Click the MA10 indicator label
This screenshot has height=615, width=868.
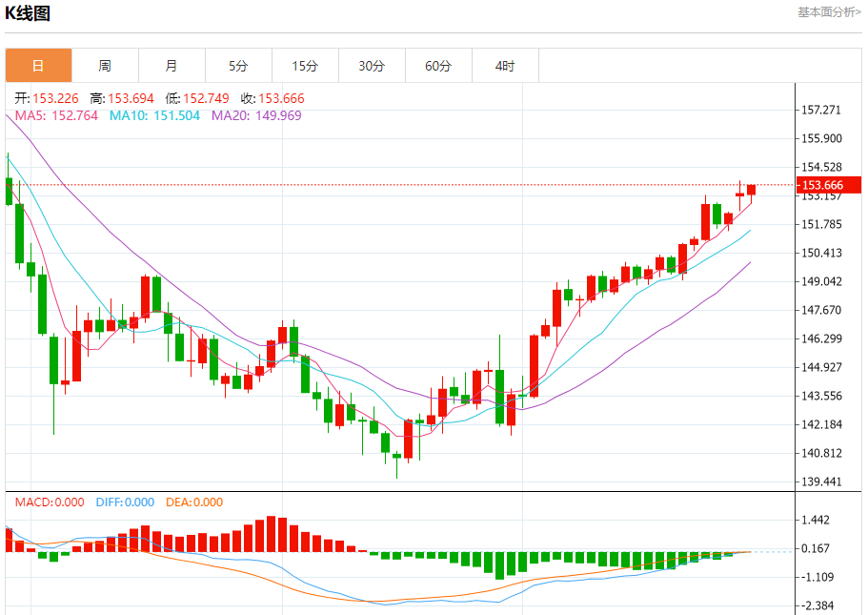point(154,115)
